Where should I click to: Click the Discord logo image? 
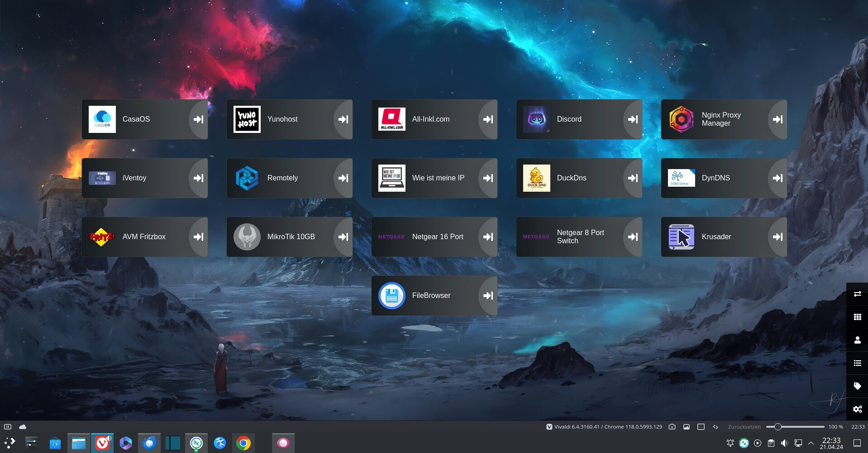click(x=537, y=119)
